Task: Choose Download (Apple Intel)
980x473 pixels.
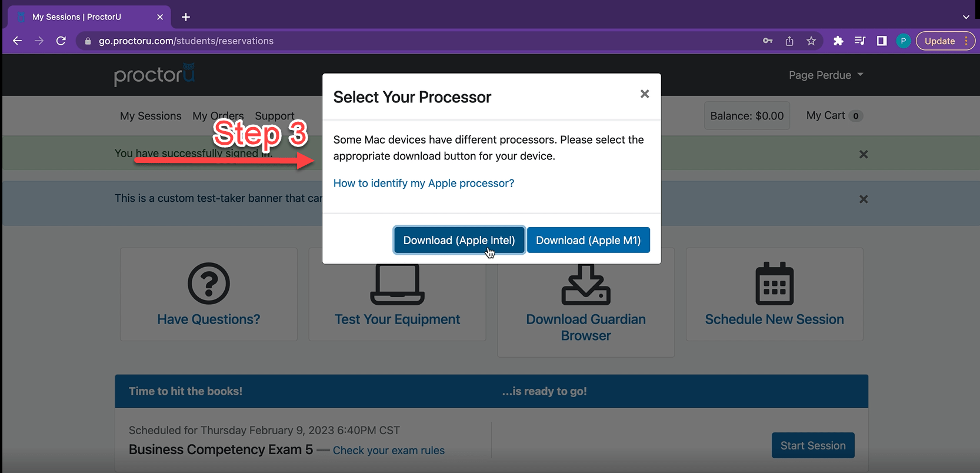Action: (x=459, y=240)
